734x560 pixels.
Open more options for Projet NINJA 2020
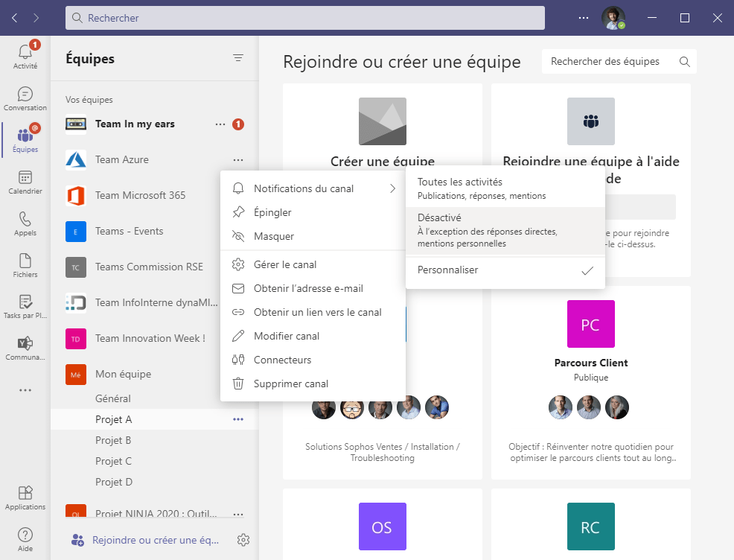tap(238, 514)
